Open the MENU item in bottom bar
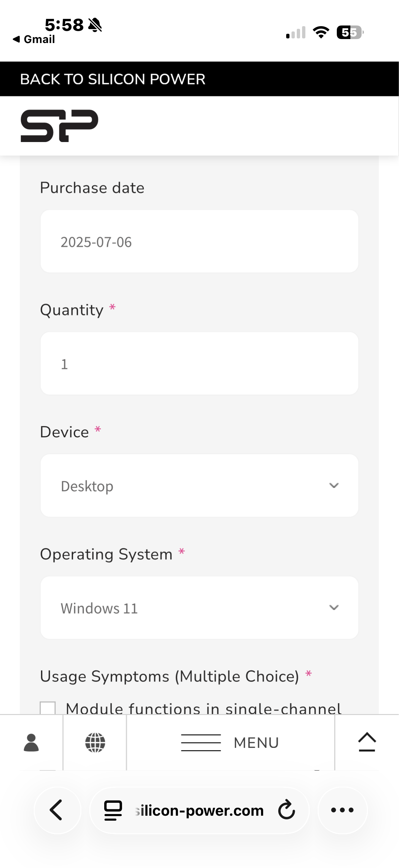 256,742
